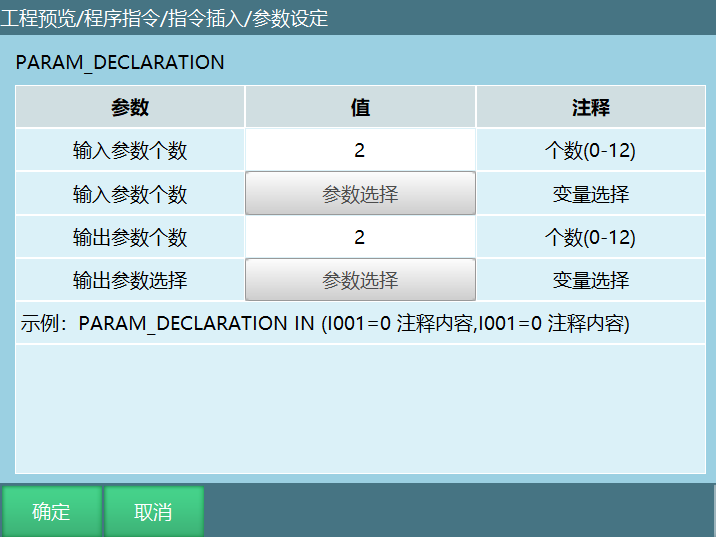Image resolution: width=716 pixels, height=537 pixels.
Task: Open 参数选择 for input parameters
Action: (360, 194)
